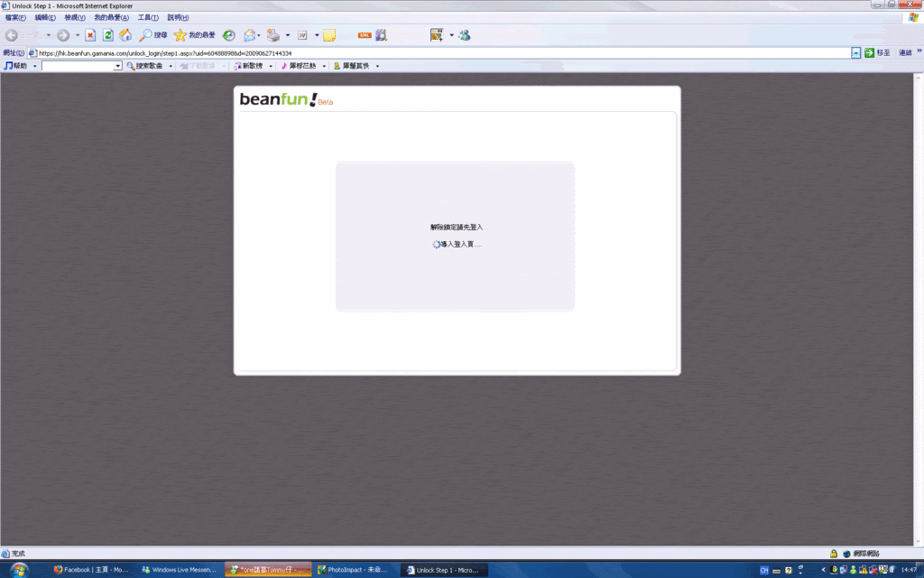This screenshot has height=578, width=924.
Task: Open the 說明(H) menu
Action: [178, 18]
